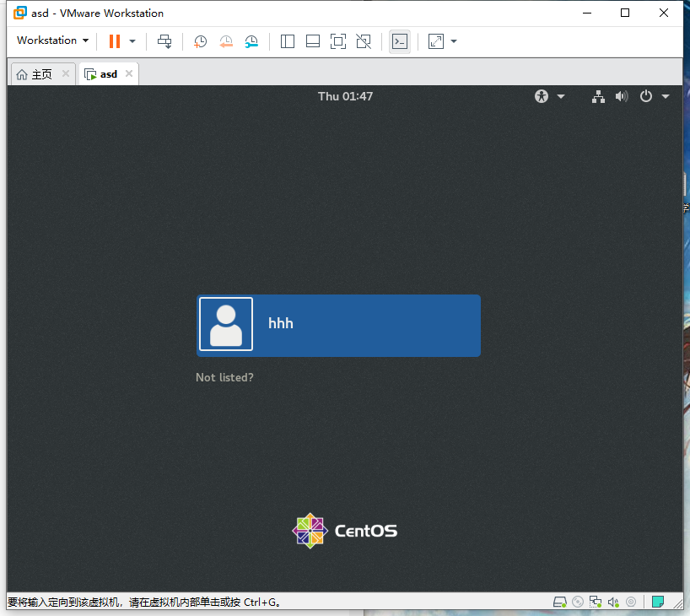Close the 主页 home tab
Viewport: 690px width, 616px height.
[66, 73]
